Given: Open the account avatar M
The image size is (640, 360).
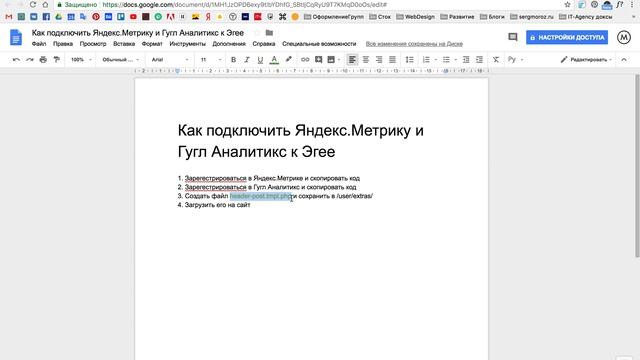Looking at the screenshot, I should 624,37.
